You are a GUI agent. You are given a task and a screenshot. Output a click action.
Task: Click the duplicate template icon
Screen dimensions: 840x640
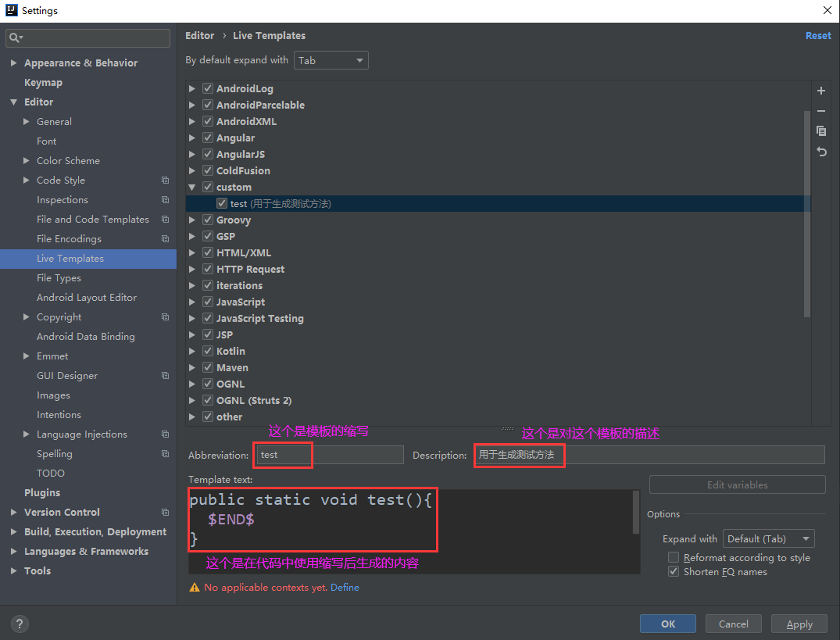(x=820, y=131)
